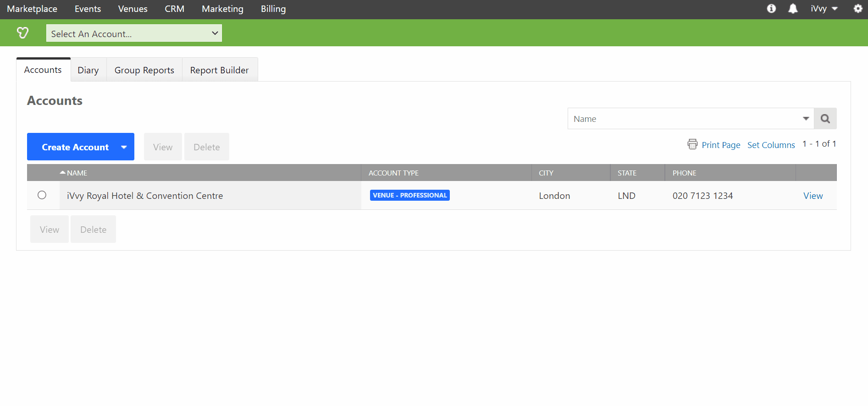The height and width of the screenshot is (406, 868).
Task: Open the settings gear icon
Action: coord(858,9)
